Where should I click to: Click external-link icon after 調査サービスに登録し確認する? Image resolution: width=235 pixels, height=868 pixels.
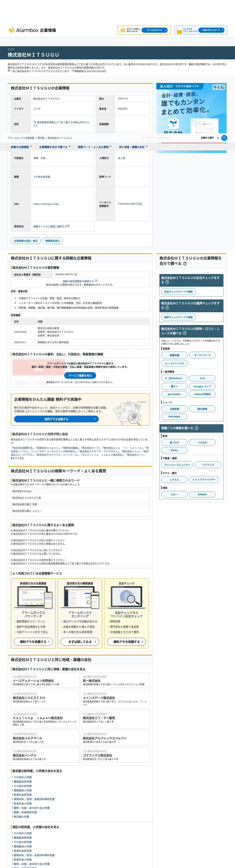[x=68, y=226]
